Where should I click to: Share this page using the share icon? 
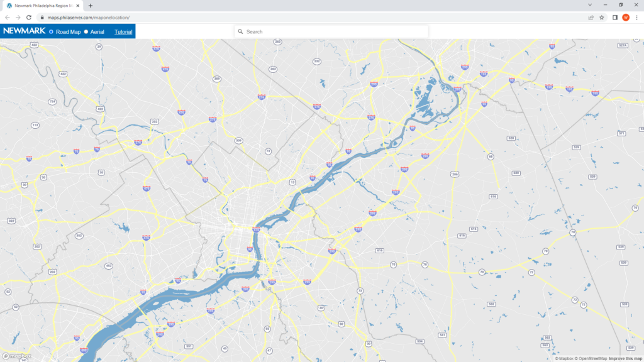[x=591, y=18]
